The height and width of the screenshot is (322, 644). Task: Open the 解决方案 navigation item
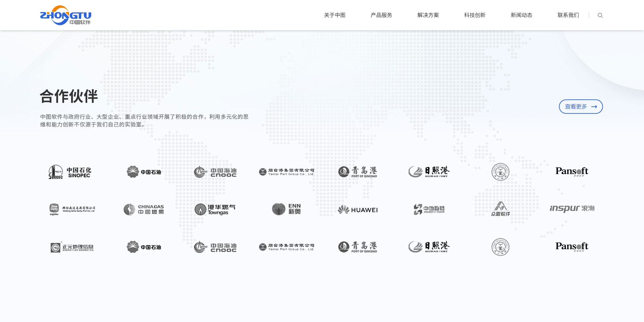click(428, 15)
